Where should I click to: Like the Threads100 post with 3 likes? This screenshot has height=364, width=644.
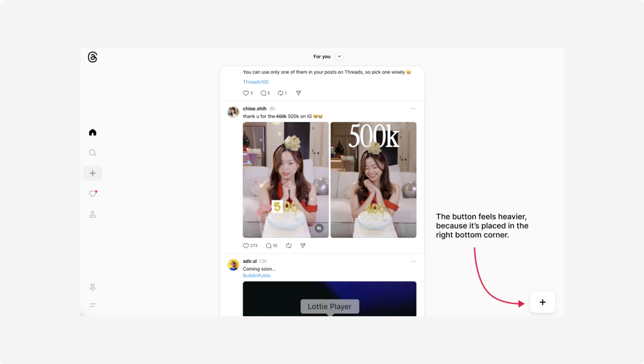coord(246,93)
